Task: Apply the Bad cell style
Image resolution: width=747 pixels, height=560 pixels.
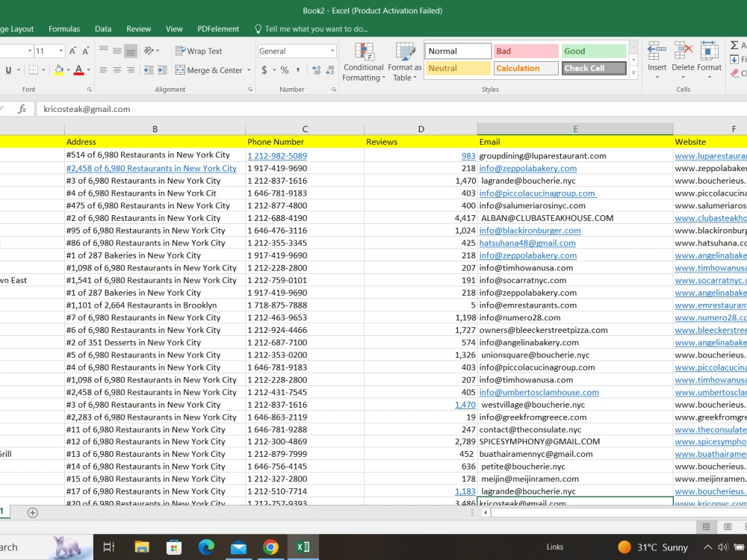Action: click(525, 51)
